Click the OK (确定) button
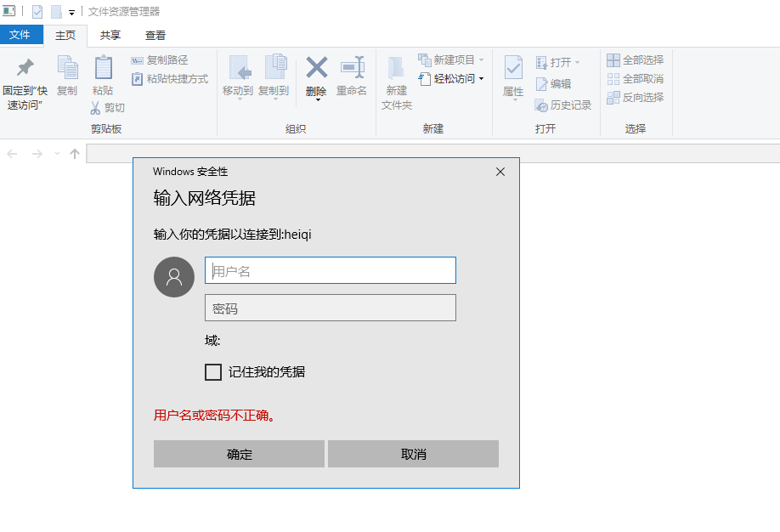The width and height of the screenshot is (780, 532). coord(239,454)
